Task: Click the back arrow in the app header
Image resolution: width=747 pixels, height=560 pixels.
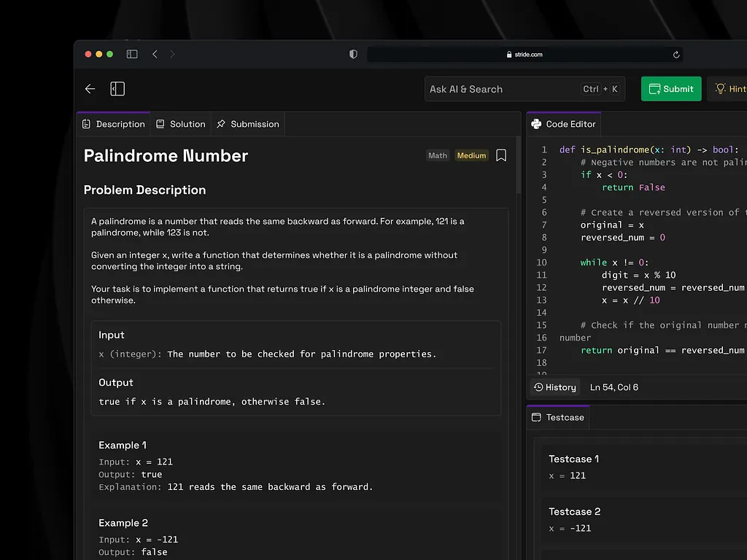Action: pyautogui.click(x=90, y=88)
